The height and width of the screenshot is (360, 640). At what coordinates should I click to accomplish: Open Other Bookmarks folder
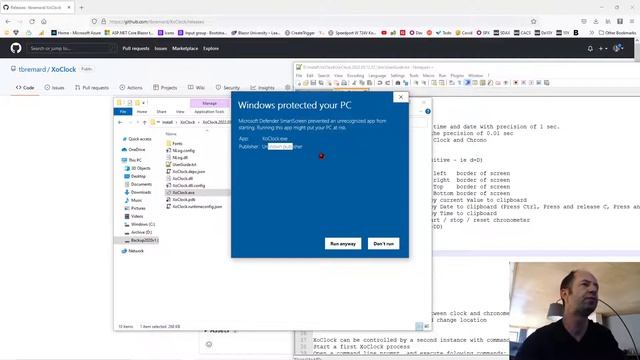[x=617, y=33]
